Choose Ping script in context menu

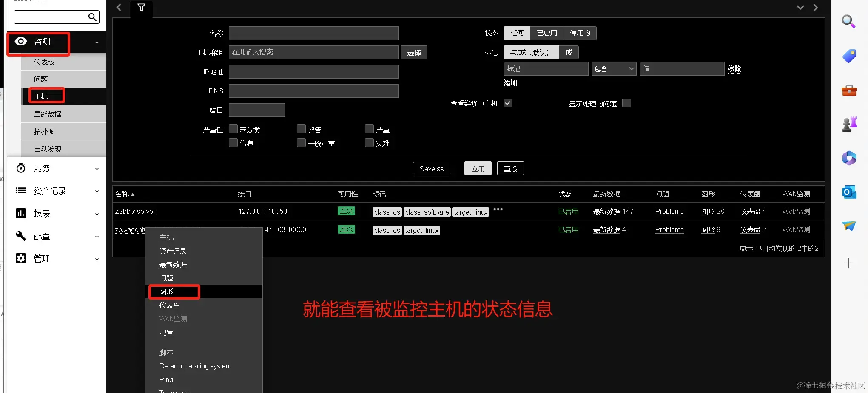204,379
